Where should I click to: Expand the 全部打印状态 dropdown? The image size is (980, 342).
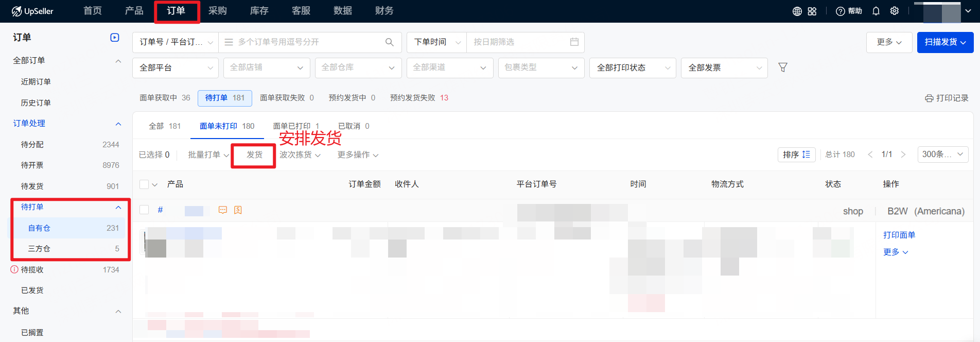[x=632, y=68]
